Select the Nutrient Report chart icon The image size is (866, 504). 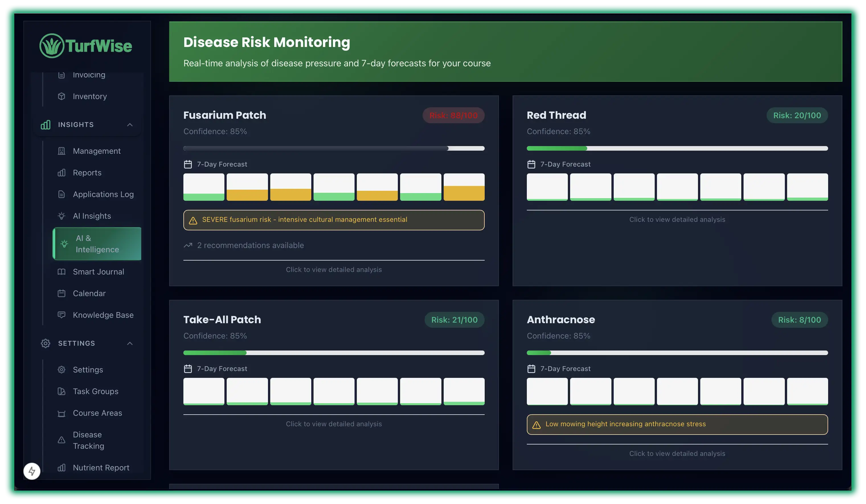click(62, 468)
